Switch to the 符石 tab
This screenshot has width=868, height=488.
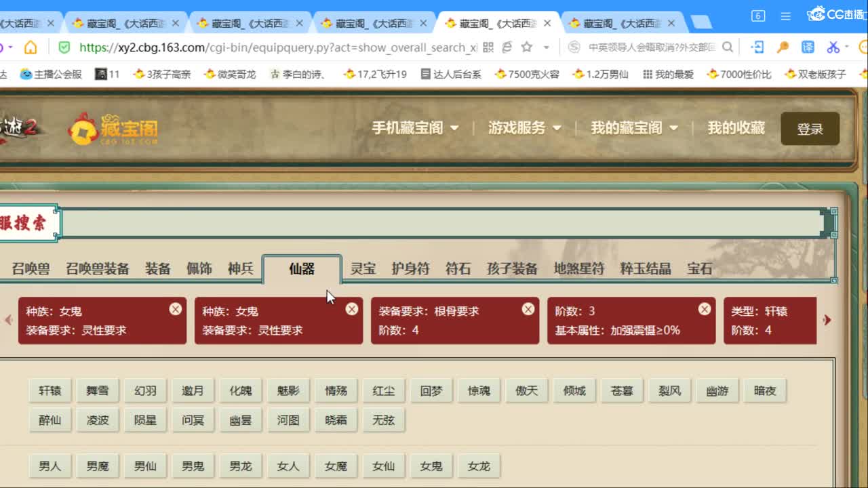pyautogui.click(x=458, y=268)
